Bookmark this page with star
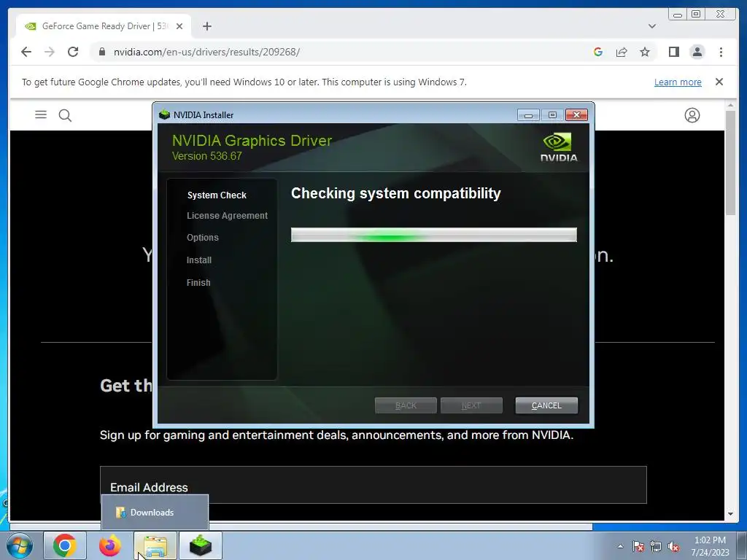 tap(645, 52)
